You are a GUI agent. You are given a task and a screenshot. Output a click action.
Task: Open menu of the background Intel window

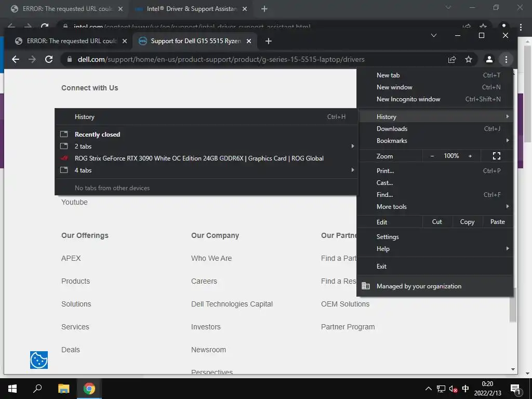[x=521, y=27]
